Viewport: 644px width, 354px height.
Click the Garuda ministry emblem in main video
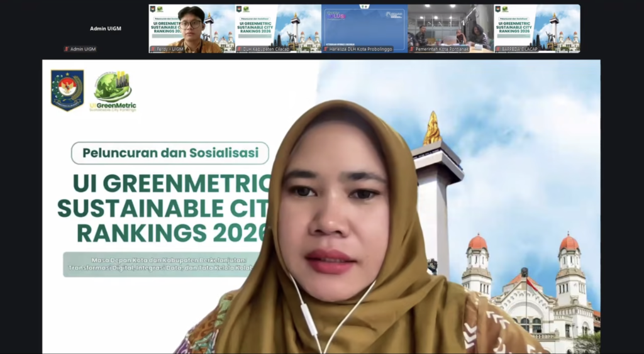(x=67, y=90)
